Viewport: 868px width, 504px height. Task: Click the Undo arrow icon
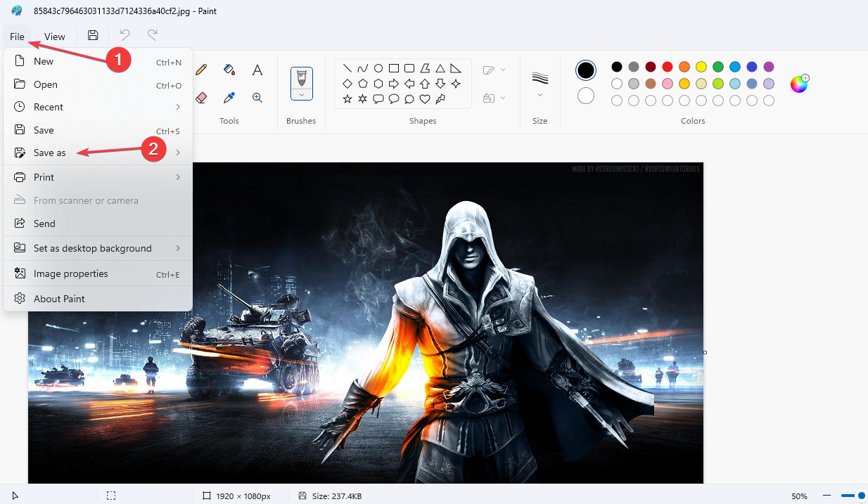click(125, 35)
